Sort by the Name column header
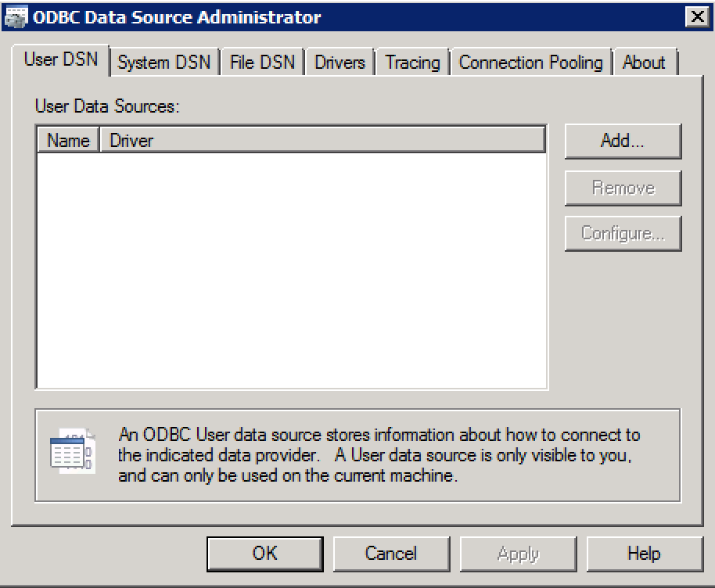Screen dimensions: 715x588 click(67, 141)
